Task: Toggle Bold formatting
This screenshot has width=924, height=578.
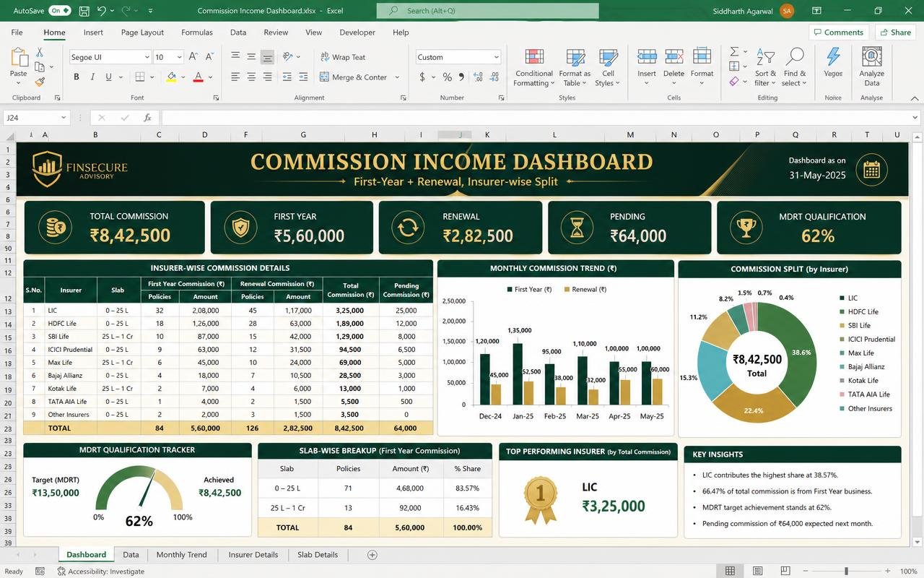Action: (x=77, y=77)
